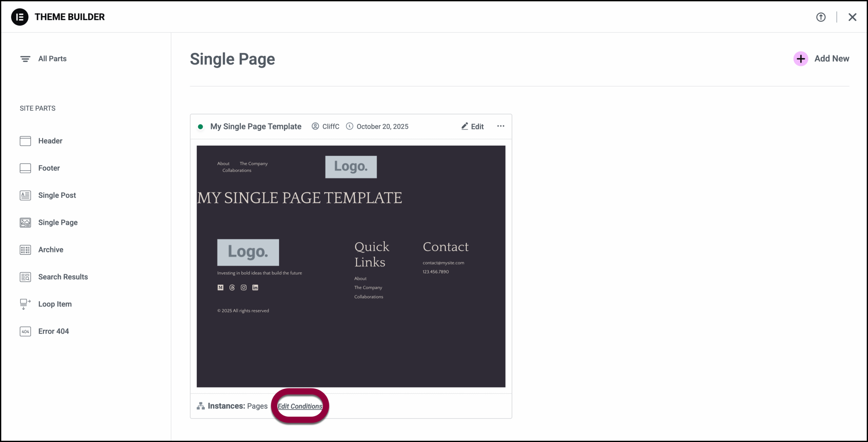Click the Edit template button
This screenshot has width=868, height=442.
coord(473,126)
